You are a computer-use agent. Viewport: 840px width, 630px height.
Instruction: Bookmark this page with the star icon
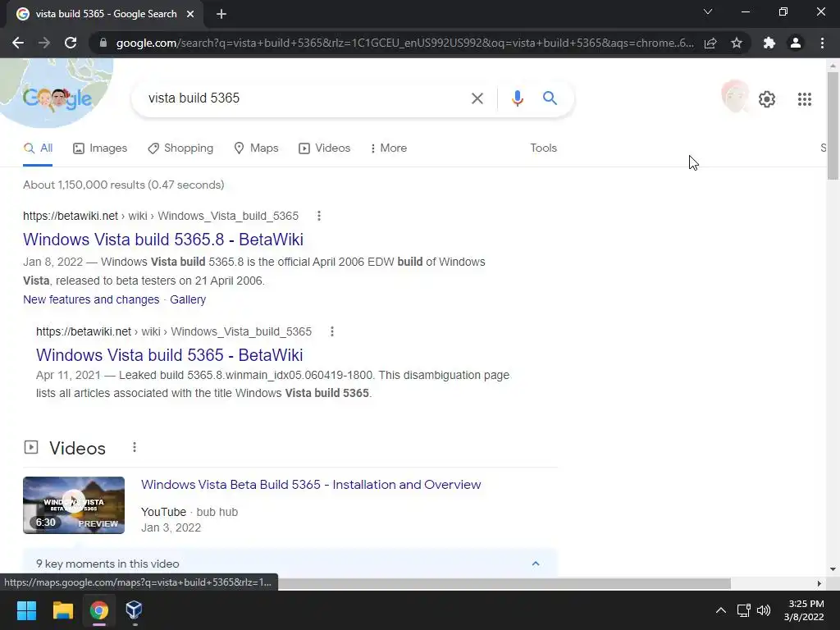tap(737, 43)
